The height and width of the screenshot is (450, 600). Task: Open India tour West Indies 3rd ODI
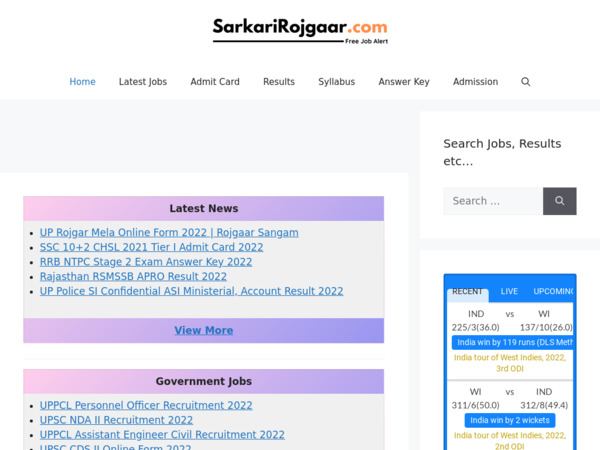point(510,363)
